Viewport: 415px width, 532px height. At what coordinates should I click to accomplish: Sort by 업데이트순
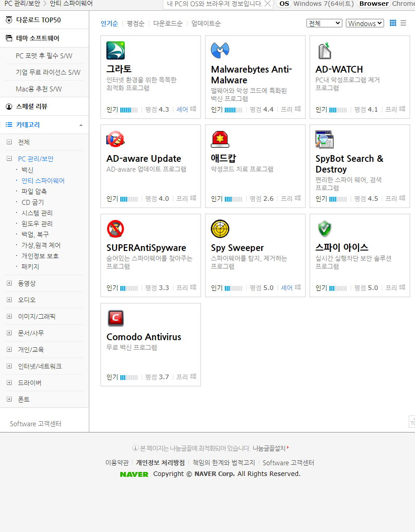pos(206,23)
